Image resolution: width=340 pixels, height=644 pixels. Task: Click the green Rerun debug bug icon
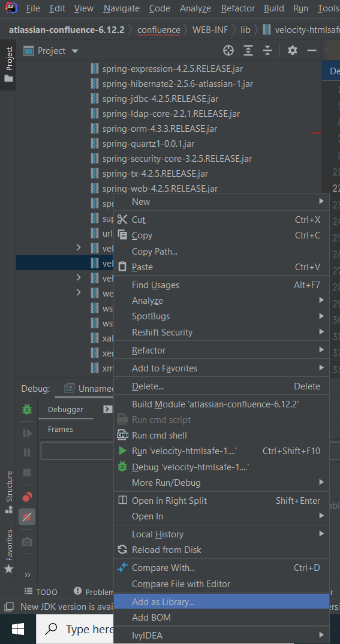click(x=27, y=409)
